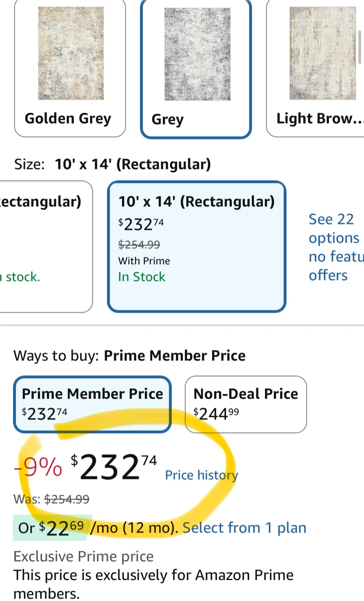Choose the Light Brown color option
The width and height of the screenshot is (364, 601).
[315, 68]
